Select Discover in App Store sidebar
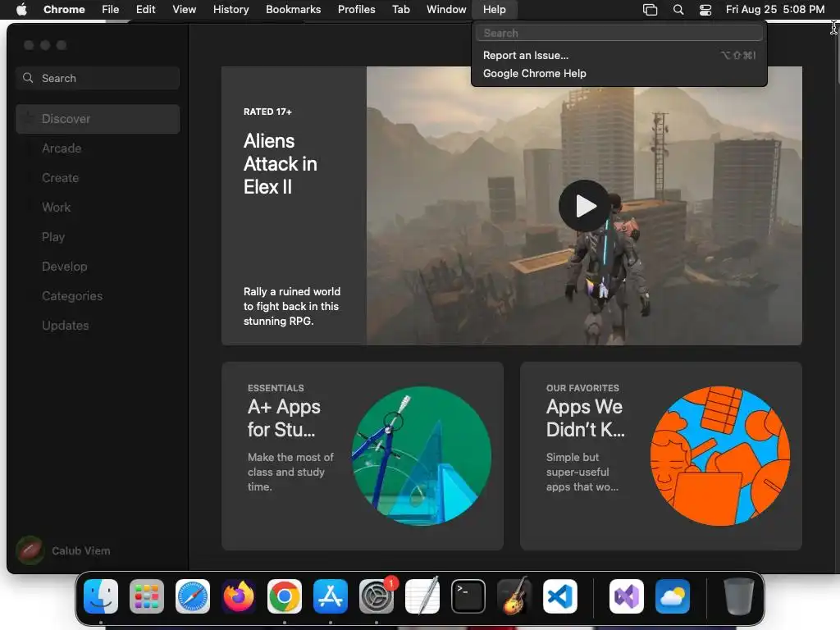This screenshot has width=840, height=630. (x=98, y=119)
